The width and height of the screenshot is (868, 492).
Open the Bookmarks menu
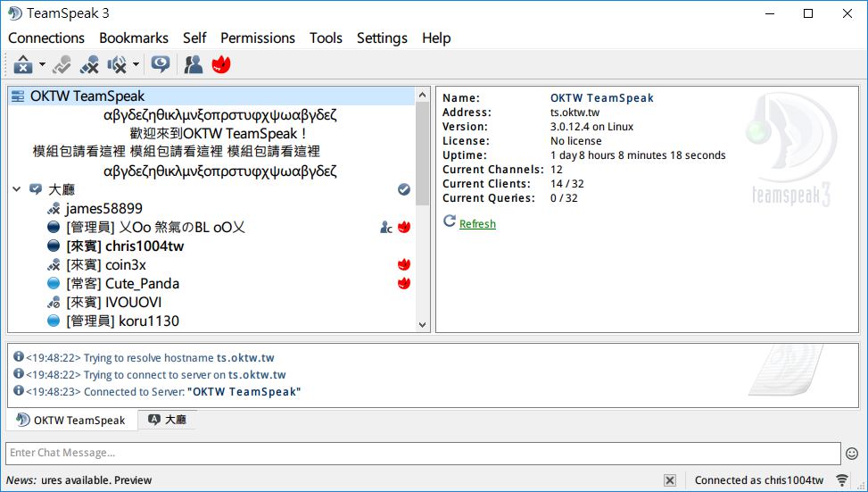pos(134,38)
